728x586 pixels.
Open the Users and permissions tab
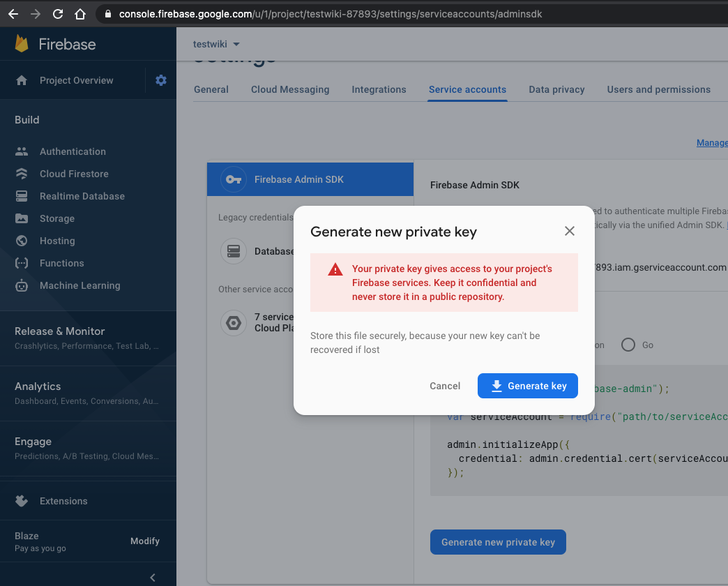pos(658,89)
